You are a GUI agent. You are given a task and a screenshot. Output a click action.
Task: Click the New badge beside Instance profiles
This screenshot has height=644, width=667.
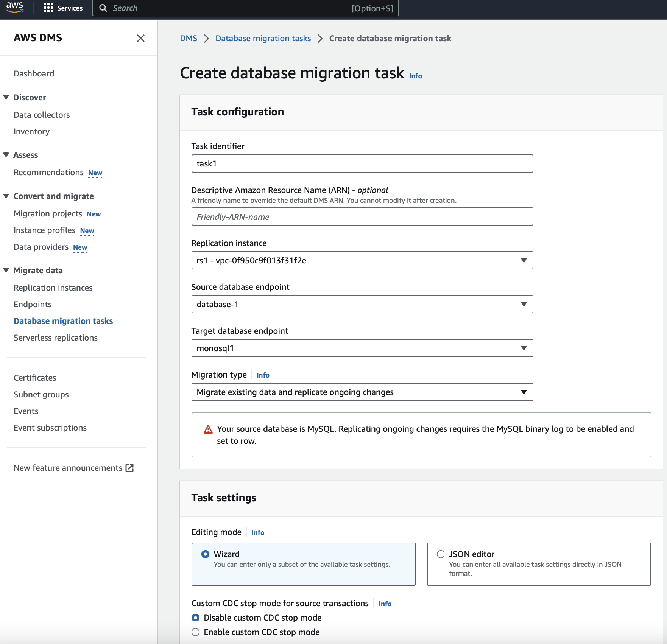87,231
